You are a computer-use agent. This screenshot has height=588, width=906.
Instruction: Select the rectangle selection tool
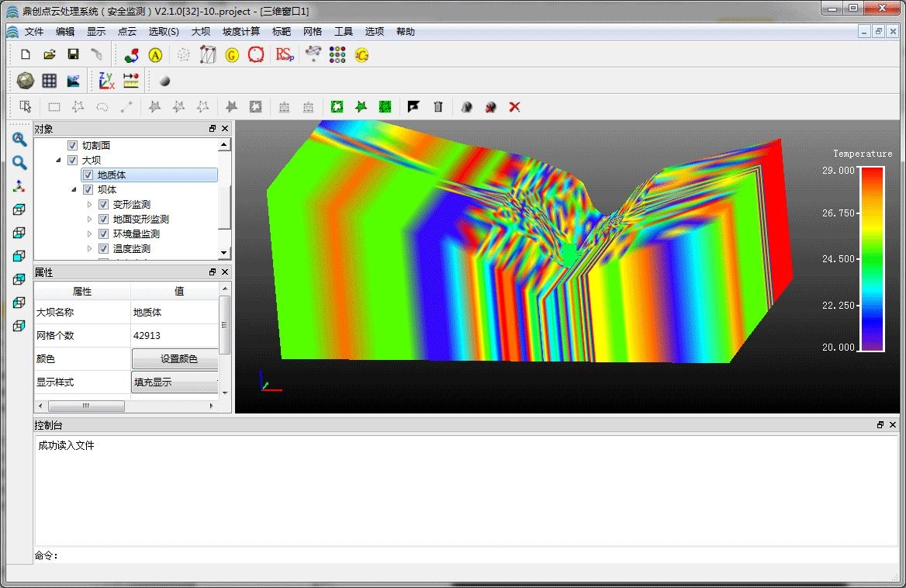[x=54, y=107]
